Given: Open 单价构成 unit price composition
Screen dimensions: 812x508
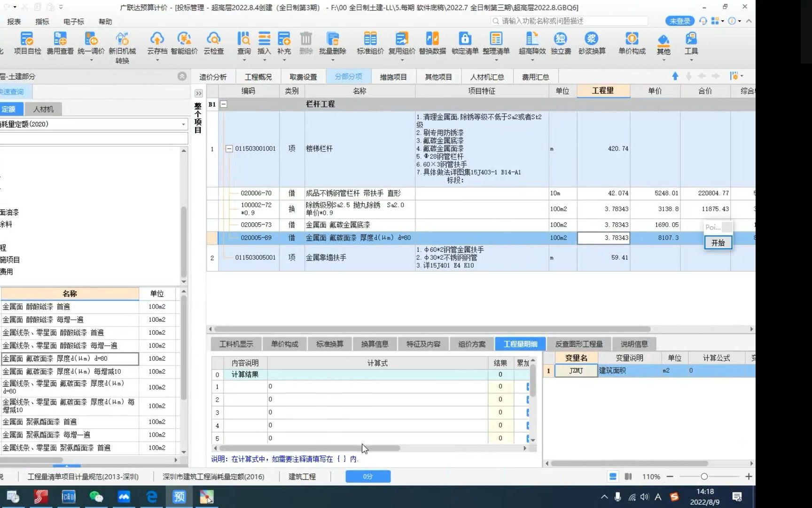Looking at the screenshot, I should pyautogui.click(x=632, y=45).
